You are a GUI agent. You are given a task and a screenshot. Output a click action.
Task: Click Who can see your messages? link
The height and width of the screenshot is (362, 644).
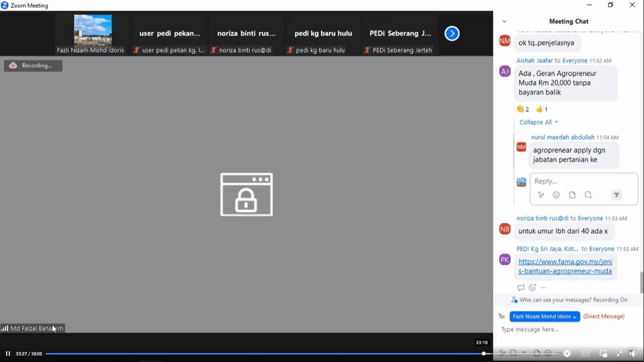(x=555, y=300)
